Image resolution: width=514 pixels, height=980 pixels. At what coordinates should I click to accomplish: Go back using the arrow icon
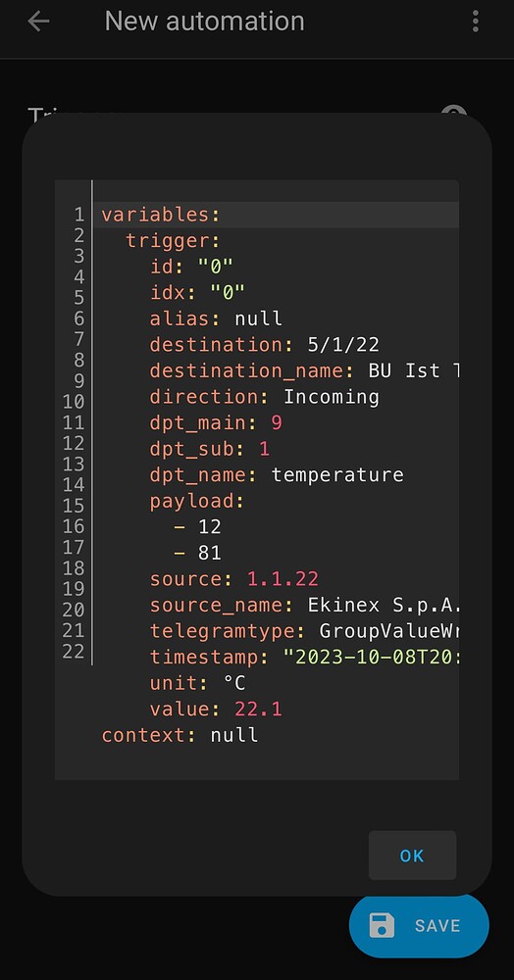tap(38, 22)
